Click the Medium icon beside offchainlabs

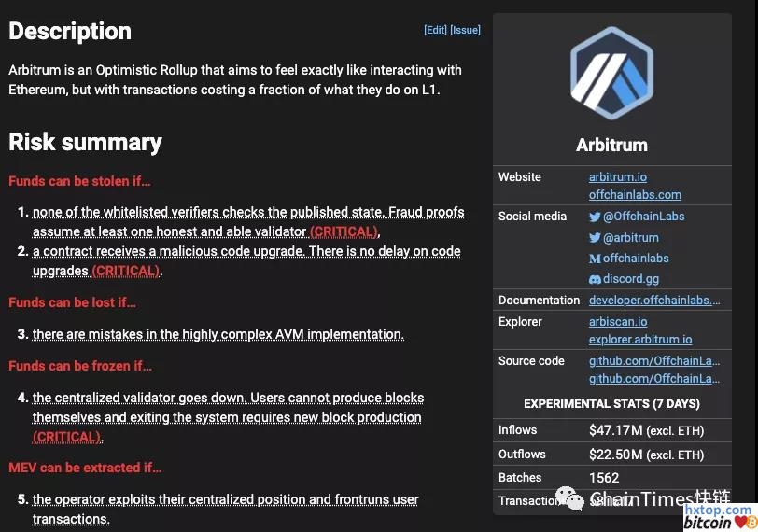(595, 259)
